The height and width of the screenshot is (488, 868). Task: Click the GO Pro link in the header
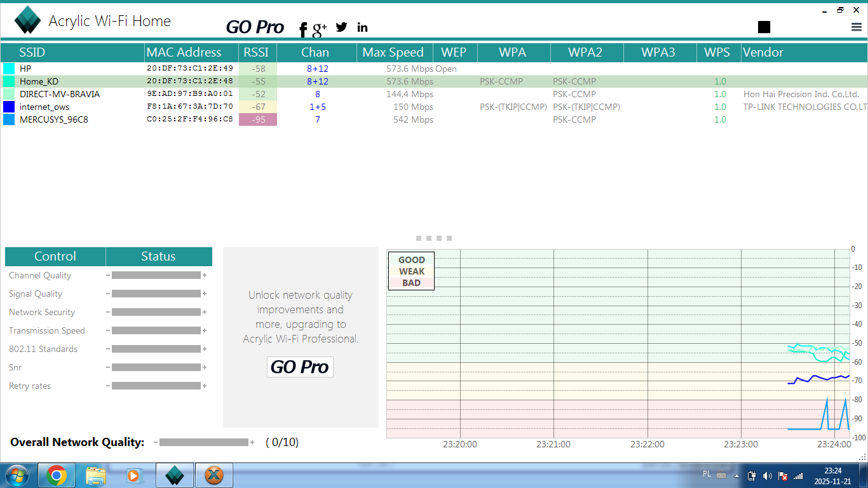[x=255, y=27]
